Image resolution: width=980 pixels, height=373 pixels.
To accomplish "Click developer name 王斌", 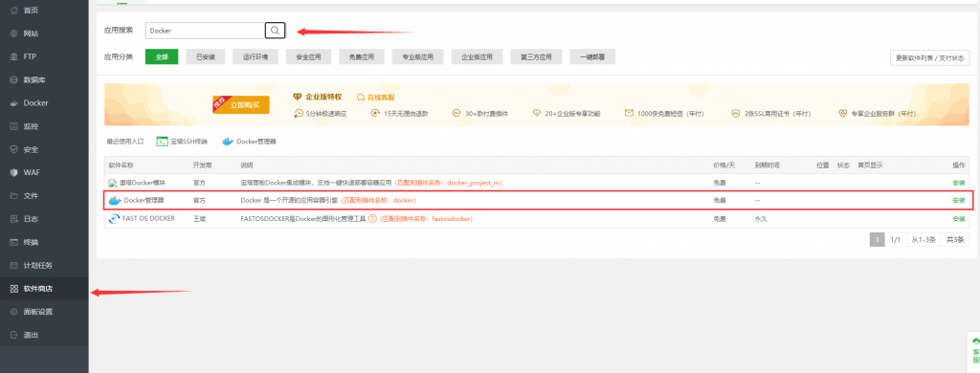I will (x=199, y=219).
